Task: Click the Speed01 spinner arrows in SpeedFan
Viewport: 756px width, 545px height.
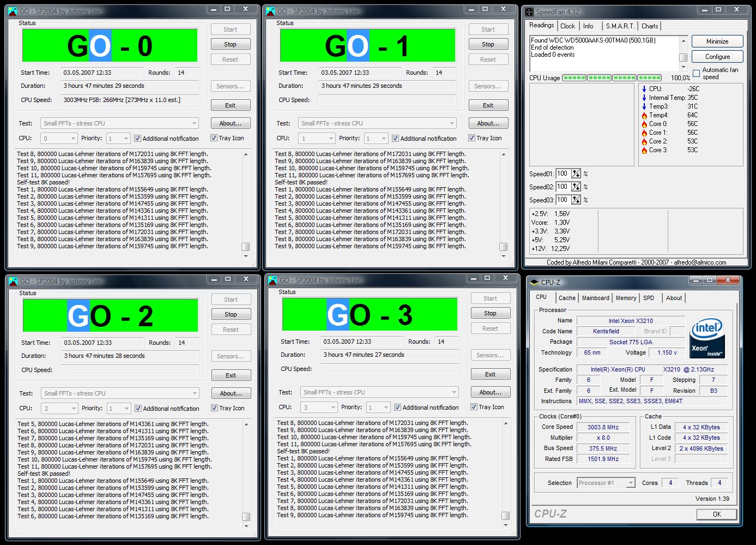Action: (576, 173)
